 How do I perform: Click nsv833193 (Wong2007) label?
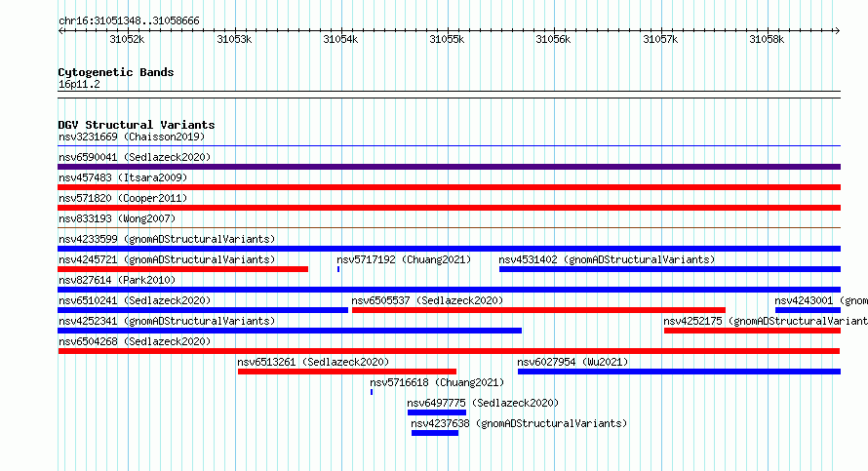(117, 218)
